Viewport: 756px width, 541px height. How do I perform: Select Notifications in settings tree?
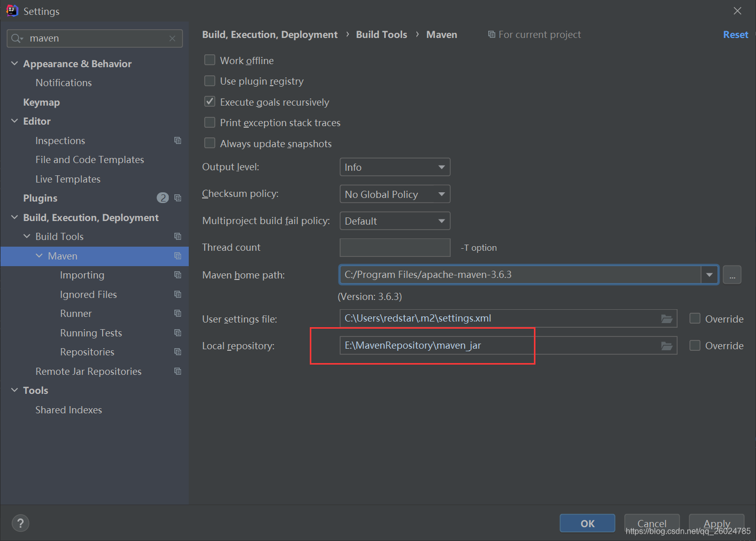(64, 83)
